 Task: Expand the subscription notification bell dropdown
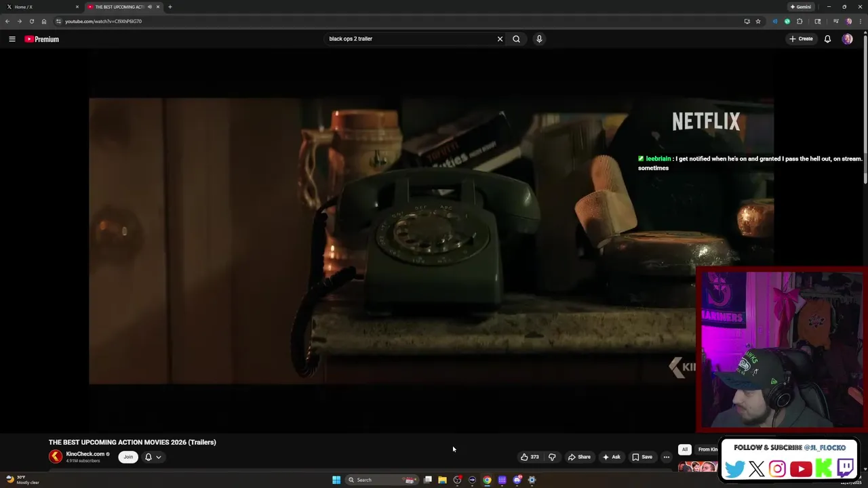[x=153, y=457]
